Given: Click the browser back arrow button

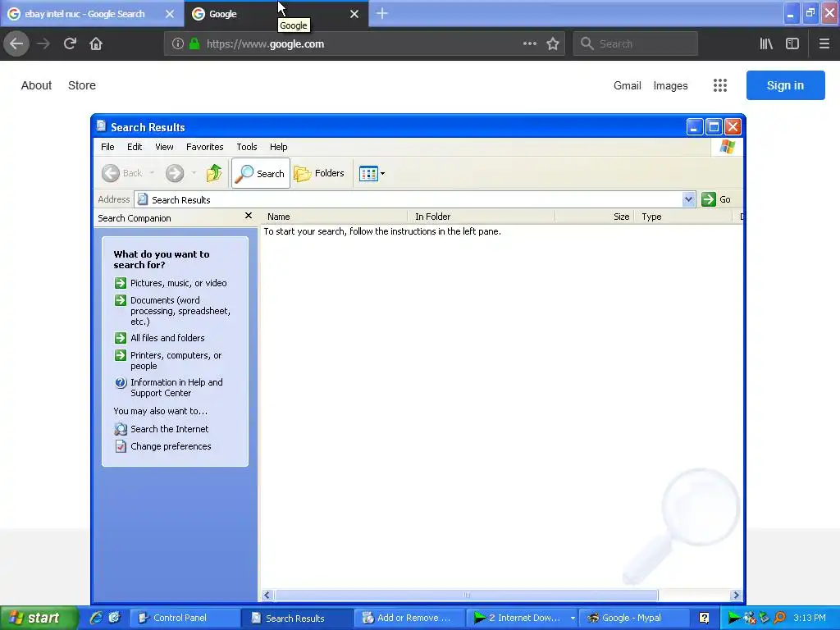Looking at the screenshot, I should 16,43.
